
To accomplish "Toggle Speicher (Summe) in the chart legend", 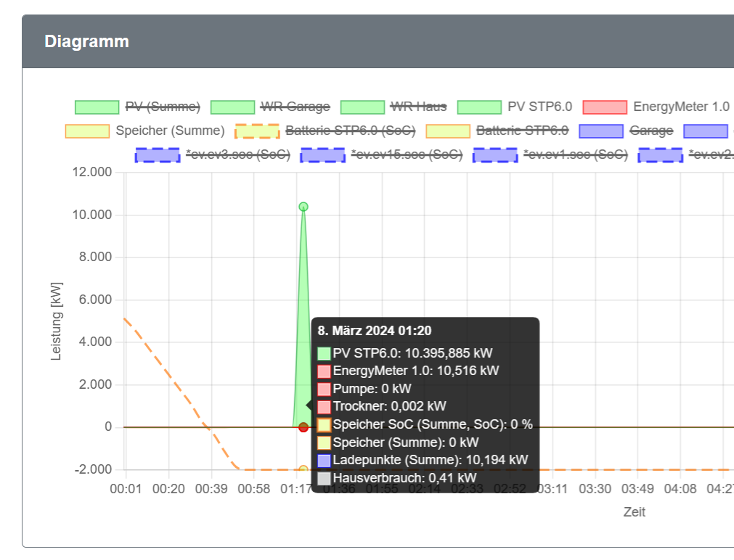I will tap(144, 131).
